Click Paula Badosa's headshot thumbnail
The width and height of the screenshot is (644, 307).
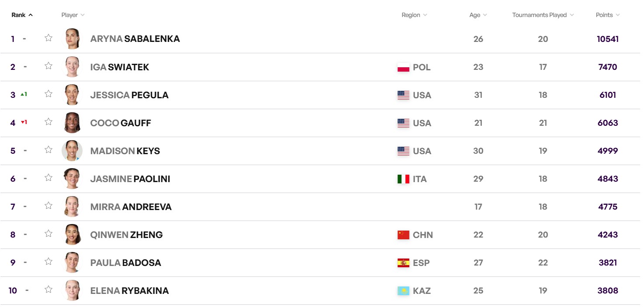[x=72, y=262]
